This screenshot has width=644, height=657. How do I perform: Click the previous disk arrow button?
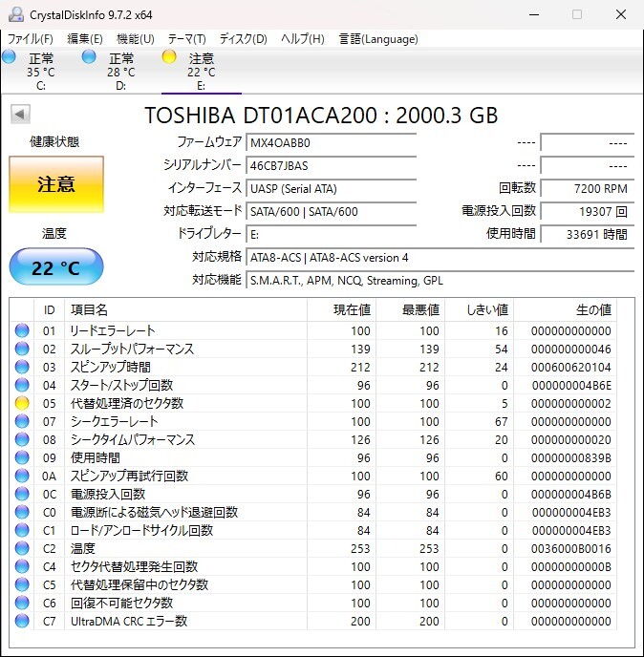tap(20, 115)
